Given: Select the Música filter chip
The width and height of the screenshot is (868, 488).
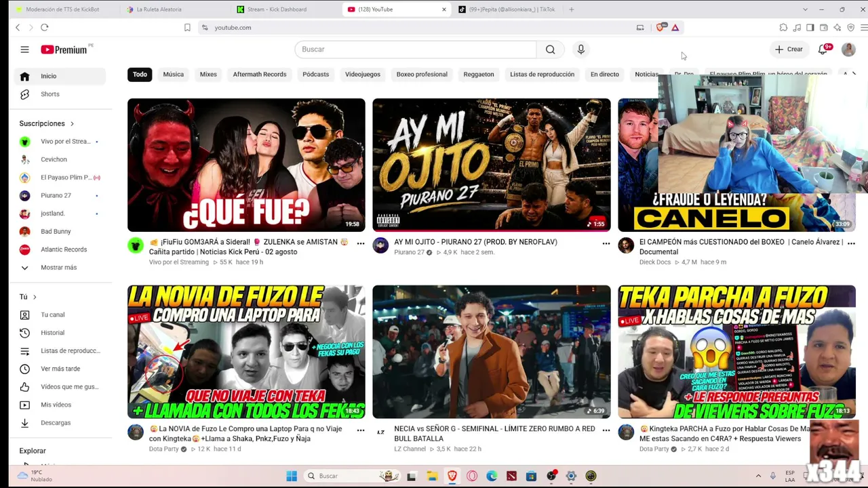Looking at the screenshot, I should click(173, 75).
